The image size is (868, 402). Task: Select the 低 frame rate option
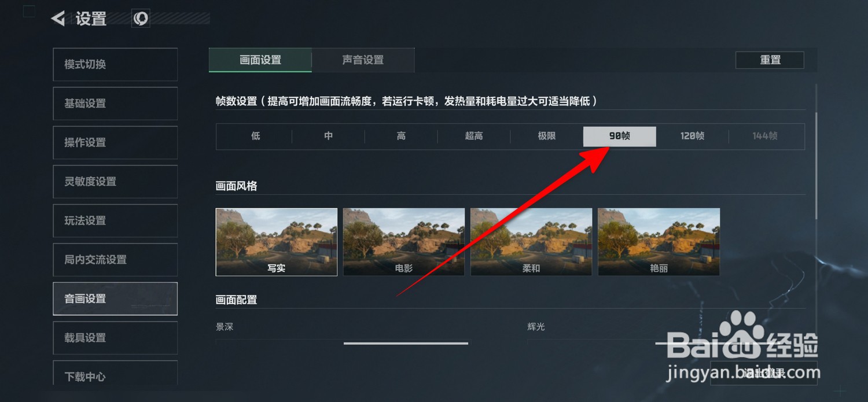[255, 137]
